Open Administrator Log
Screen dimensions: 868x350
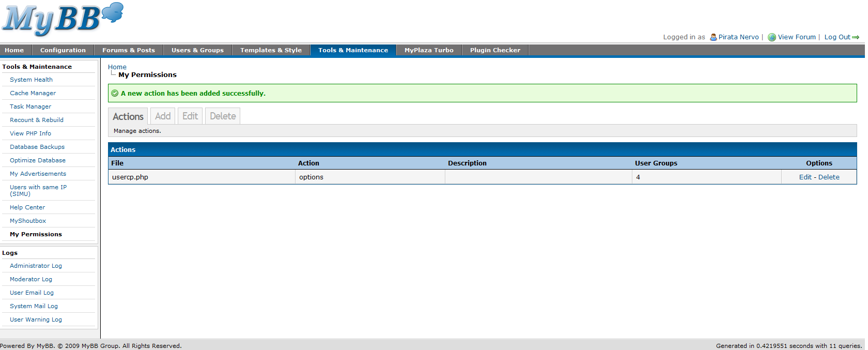(x=36, y=266)
